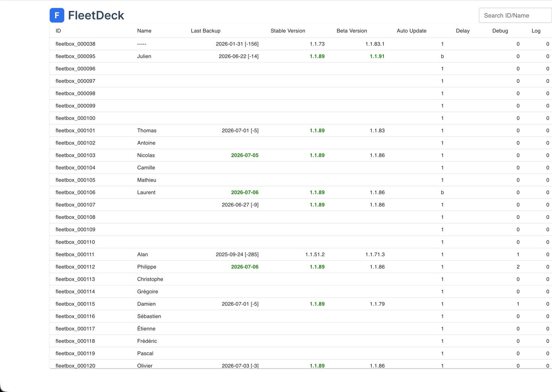The width and height of the screenshot is (552, 392).
Task: Select the name Thomas
Action: pyautogui.click(x=147, y=131)
